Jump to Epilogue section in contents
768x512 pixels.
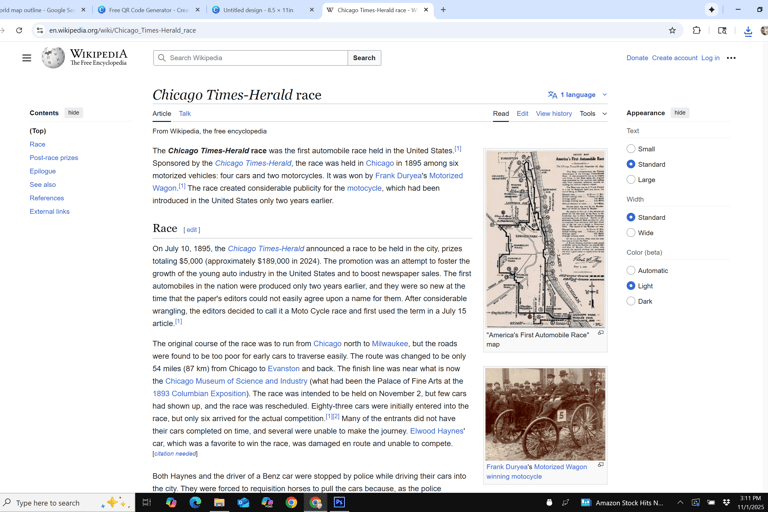click(43, 171)
